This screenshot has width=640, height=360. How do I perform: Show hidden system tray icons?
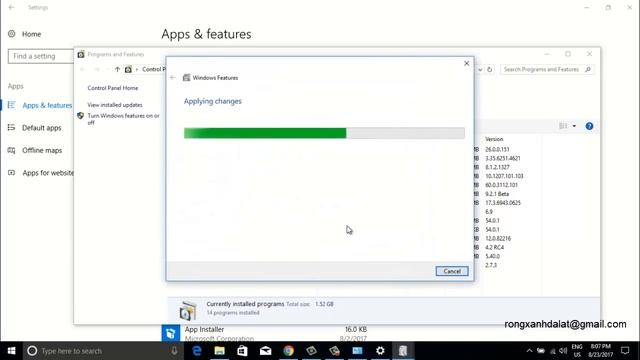click(x=529, y=351)
